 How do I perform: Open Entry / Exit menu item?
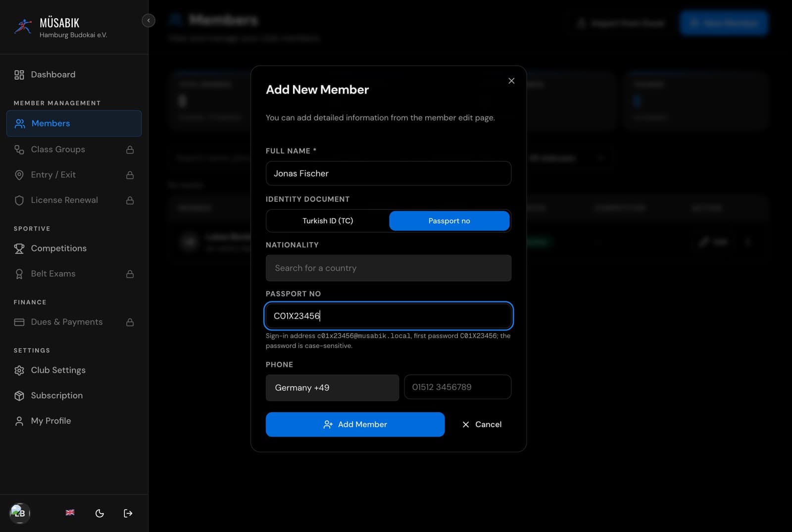tap(74, 175)
